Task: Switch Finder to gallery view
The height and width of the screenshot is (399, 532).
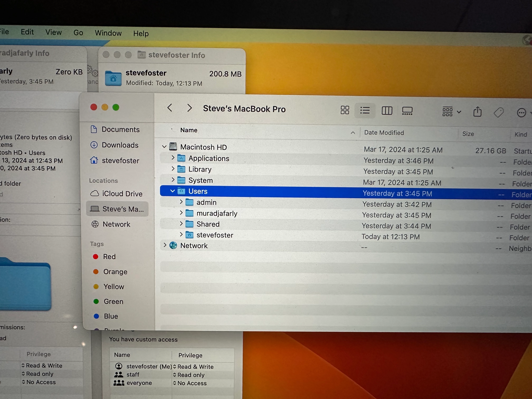Action: (407, 111)
